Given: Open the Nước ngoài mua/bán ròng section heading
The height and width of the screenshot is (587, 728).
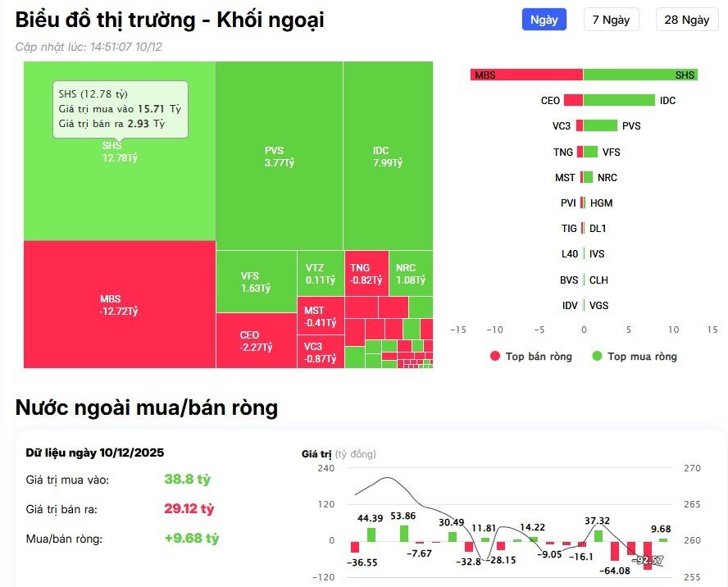Looking at the screenshot, I should click(x=145, y=407).
